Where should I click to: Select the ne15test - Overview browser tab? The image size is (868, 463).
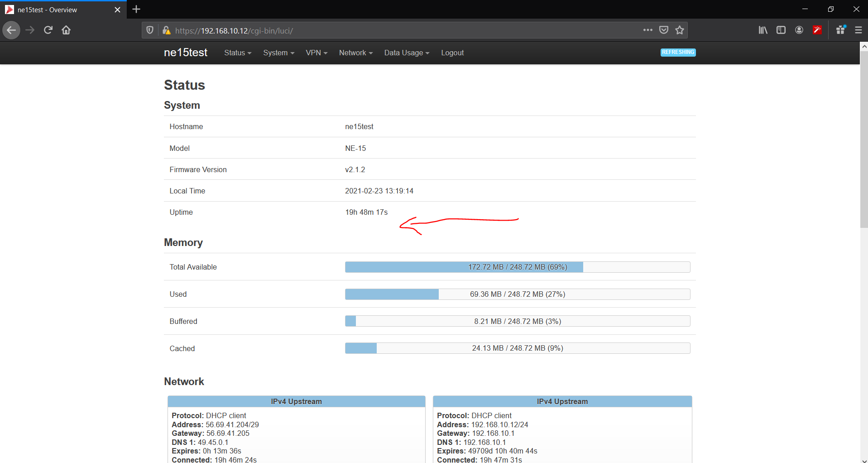click(x=63, y=10)
